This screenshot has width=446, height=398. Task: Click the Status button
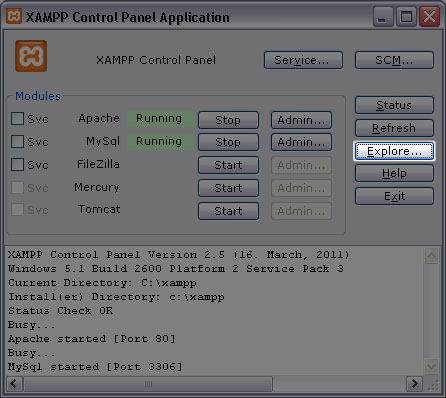[394, 105]
